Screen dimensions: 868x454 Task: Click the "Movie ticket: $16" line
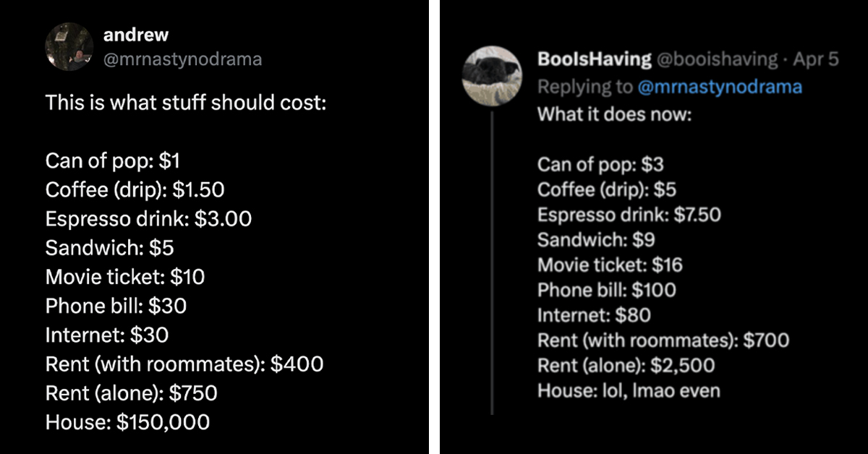coord(610,265)
